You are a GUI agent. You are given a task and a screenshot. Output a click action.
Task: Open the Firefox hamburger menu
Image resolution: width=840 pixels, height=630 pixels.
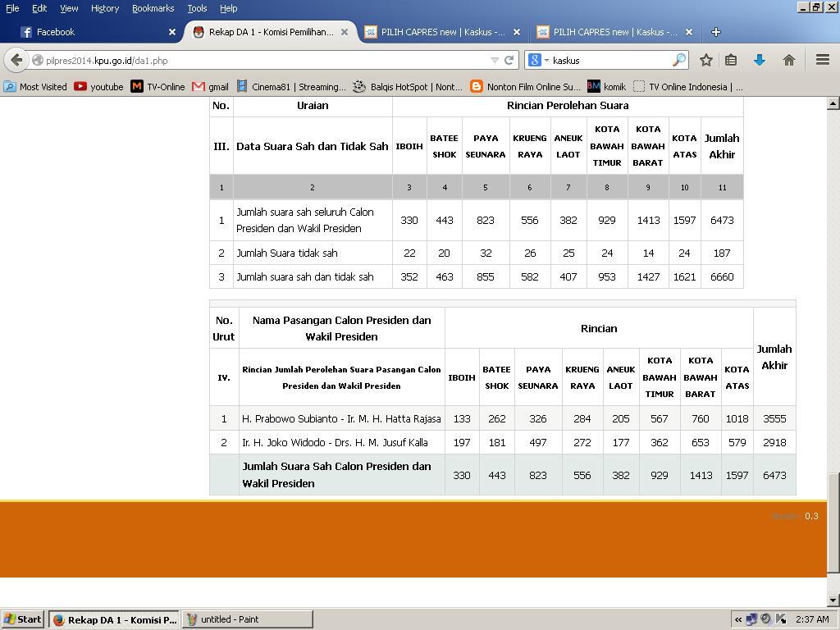point(822,60)
